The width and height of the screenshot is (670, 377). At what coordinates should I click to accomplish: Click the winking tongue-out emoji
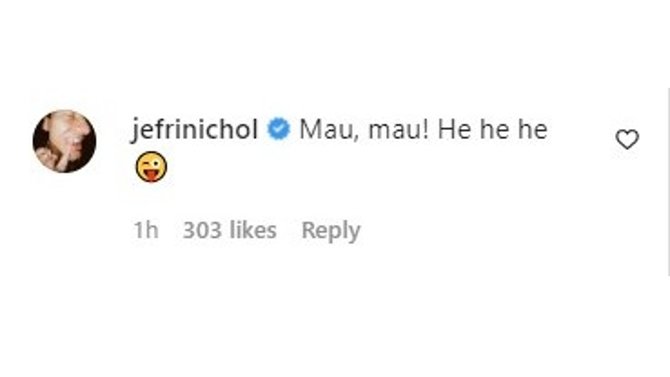[x=151, y=166]
